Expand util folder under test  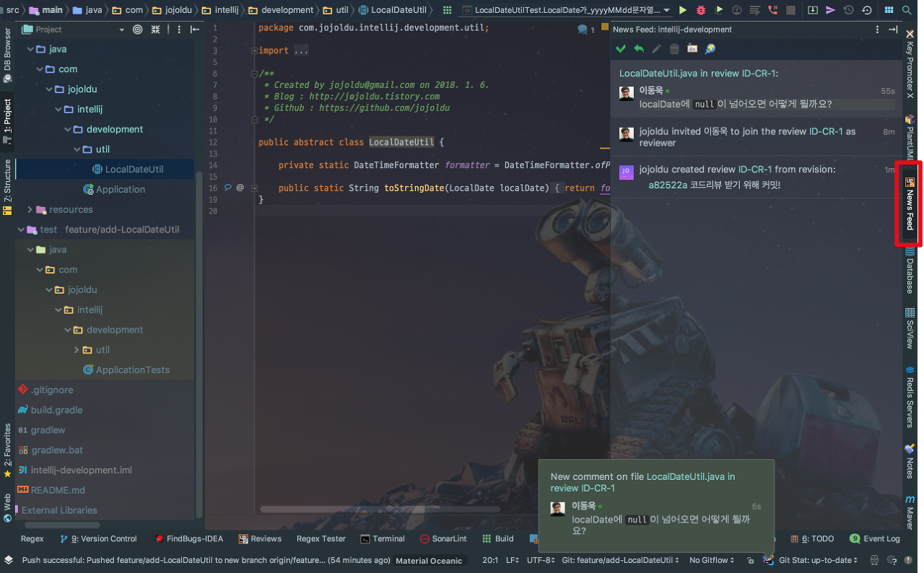77,349
